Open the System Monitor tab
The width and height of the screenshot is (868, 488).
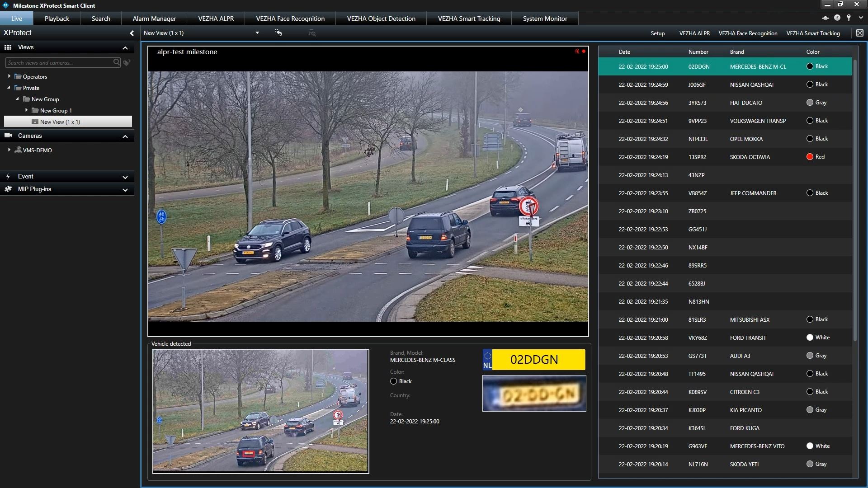coord(545,19)
